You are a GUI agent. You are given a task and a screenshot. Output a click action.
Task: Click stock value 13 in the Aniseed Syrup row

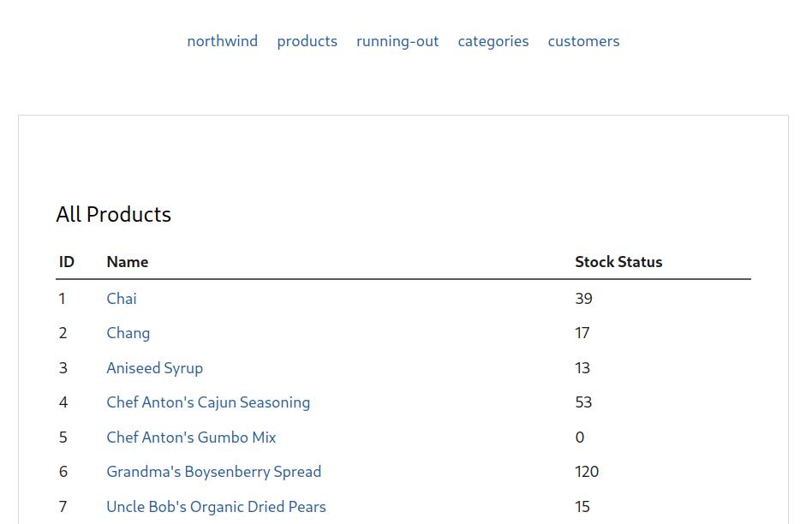click(582, 368)
